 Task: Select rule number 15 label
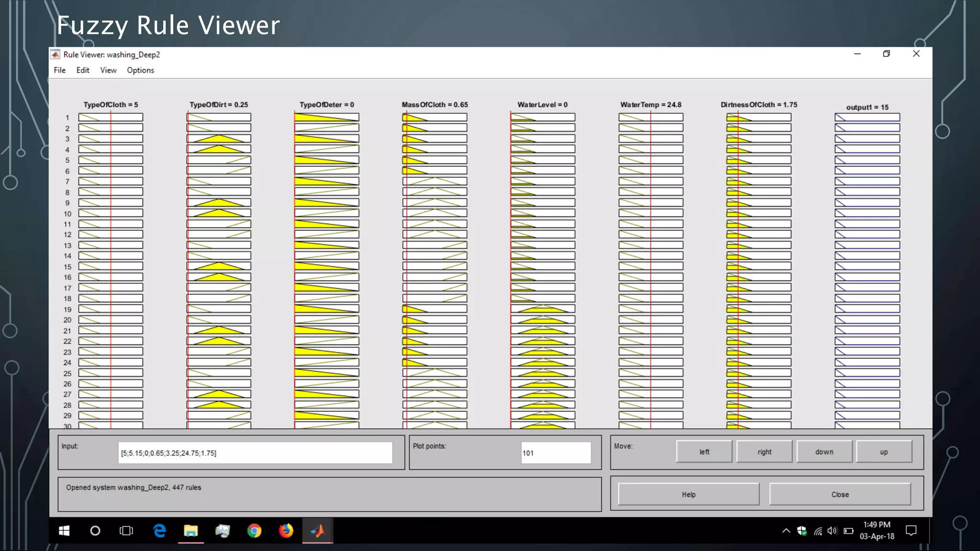coord(67,267)
